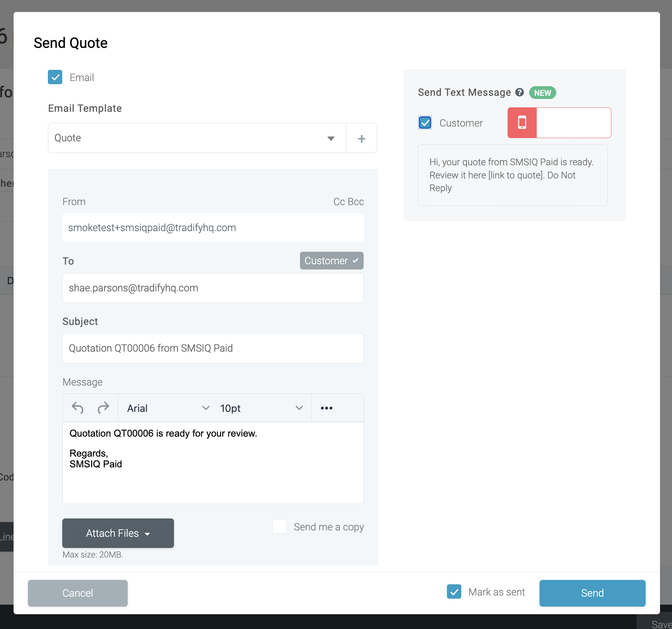Click the Send button

[592, 593]
